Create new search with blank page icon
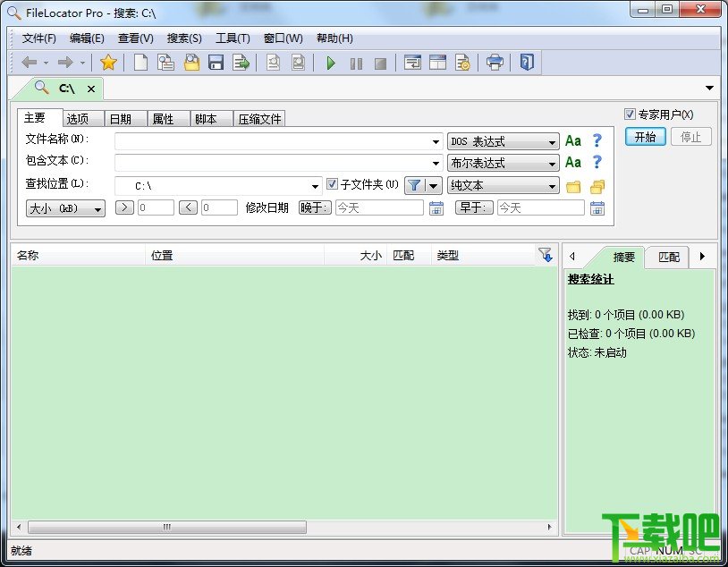Image resolution: width=728 pixels, height=567 pixels. click(x=140, y=63)
